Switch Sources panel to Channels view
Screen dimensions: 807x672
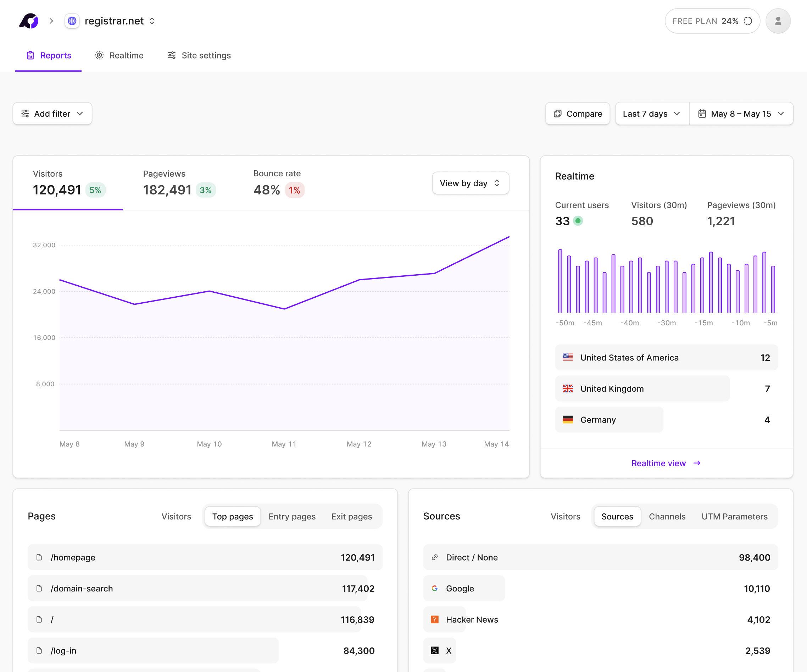pos(667,516)
